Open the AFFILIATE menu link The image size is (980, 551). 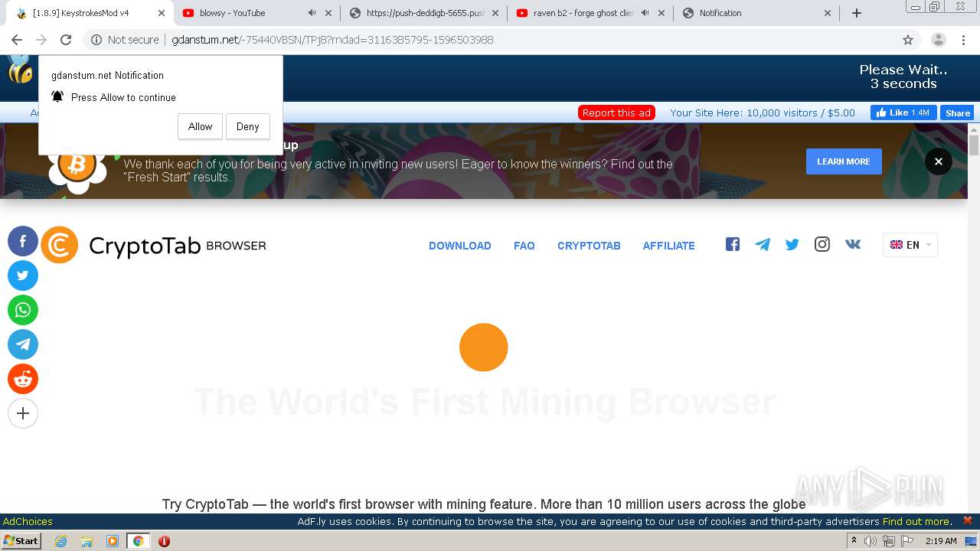[x=669, y=246]
